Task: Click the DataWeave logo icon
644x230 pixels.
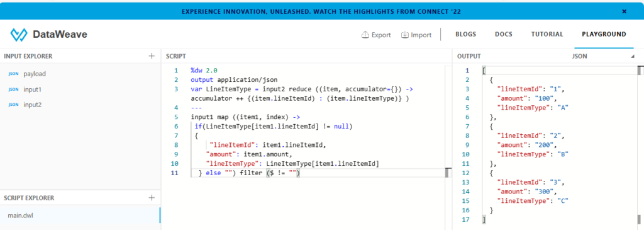Action: pos(19,35)
